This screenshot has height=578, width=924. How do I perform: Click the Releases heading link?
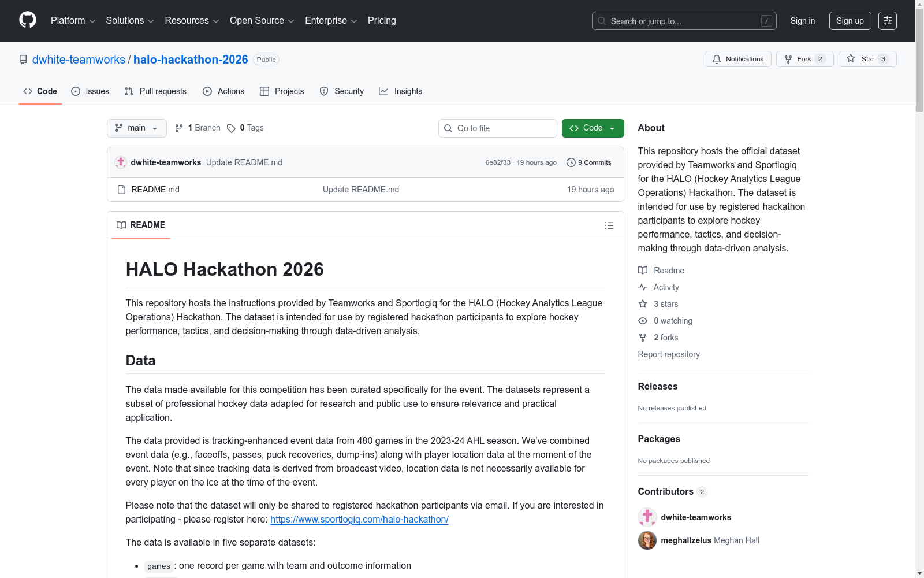658,386
